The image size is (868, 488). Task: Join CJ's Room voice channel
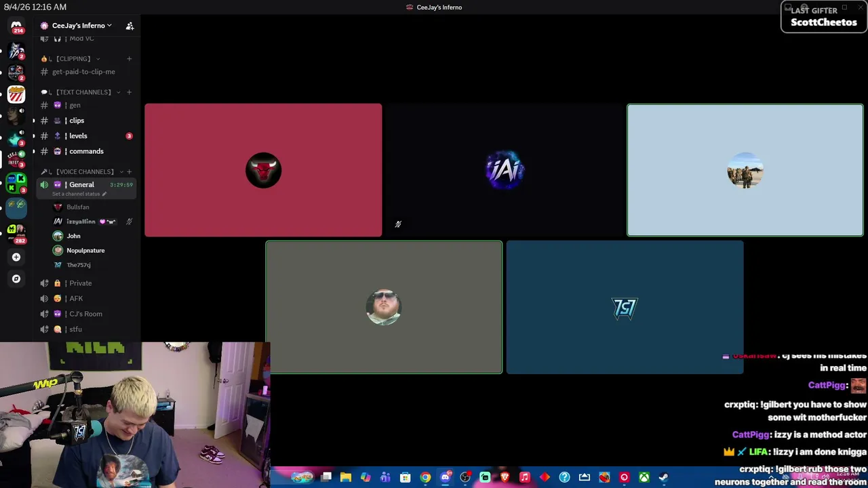[x=87, y=314]
